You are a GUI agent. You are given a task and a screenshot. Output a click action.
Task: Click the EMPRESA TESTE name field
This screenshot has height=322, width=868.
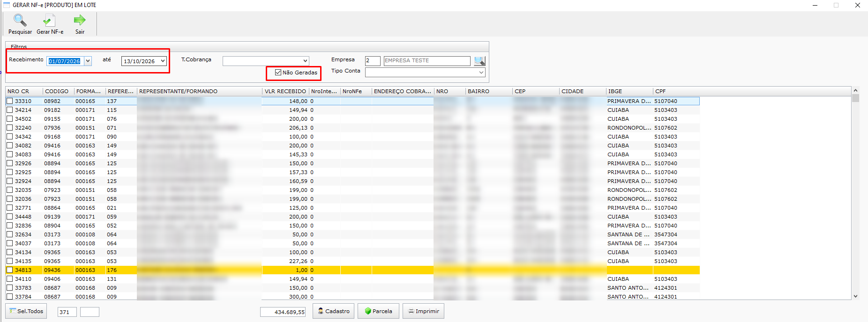pos(427,61)
